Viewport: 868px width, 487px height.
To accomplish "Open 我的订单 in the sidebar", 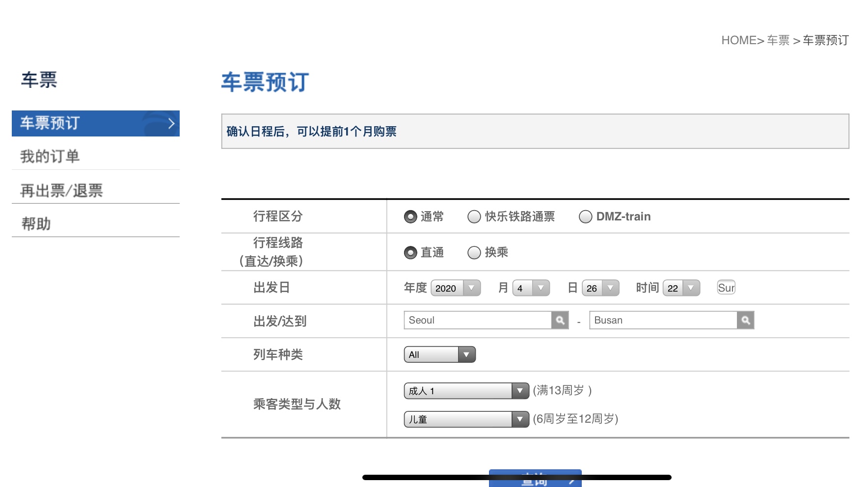I will tap(50, 156).
